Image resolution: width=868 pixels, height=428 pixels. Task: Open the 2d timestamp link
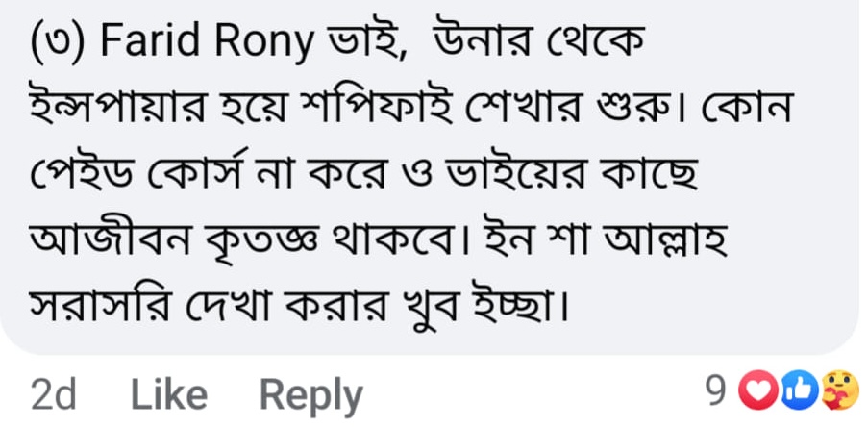53,394
